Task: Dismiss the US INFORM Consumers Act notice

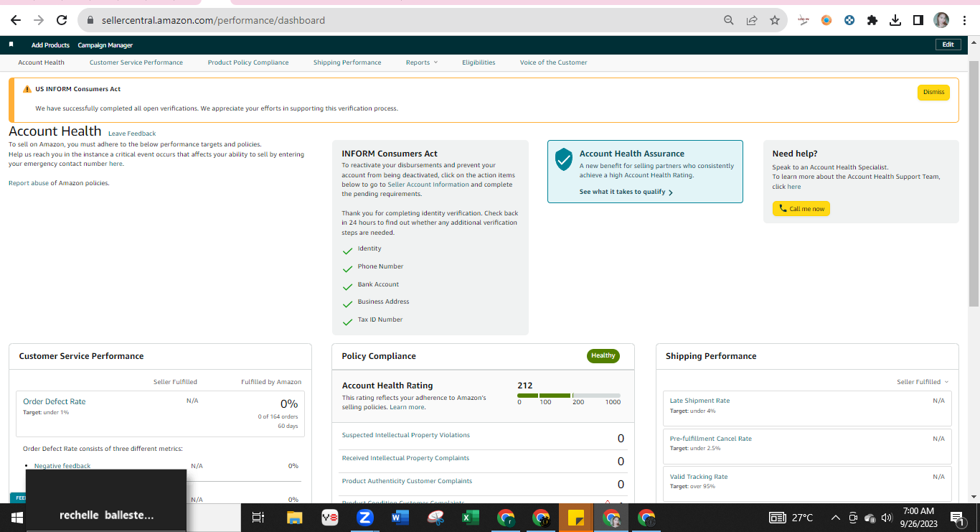Action: coord(933,92)
